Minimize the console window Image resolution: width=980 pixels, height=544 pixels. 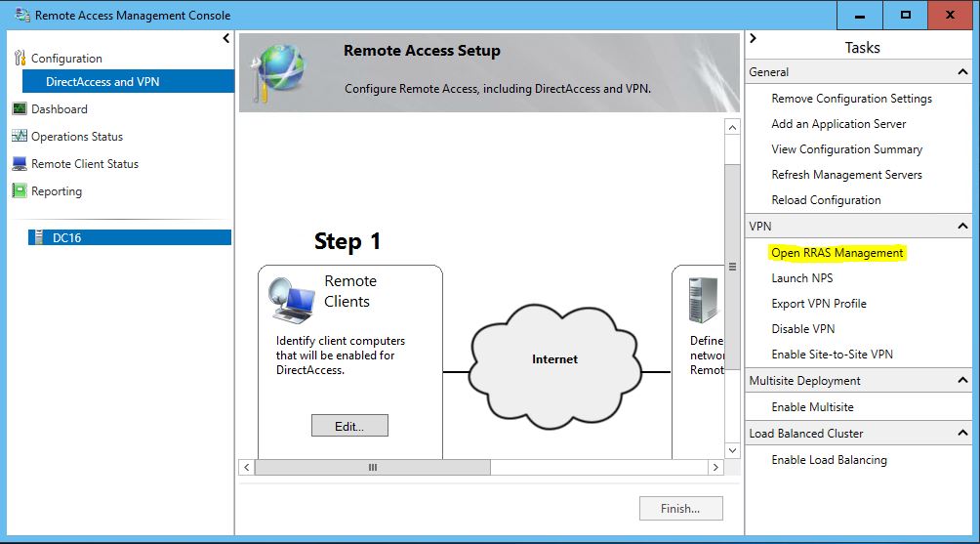860,15
